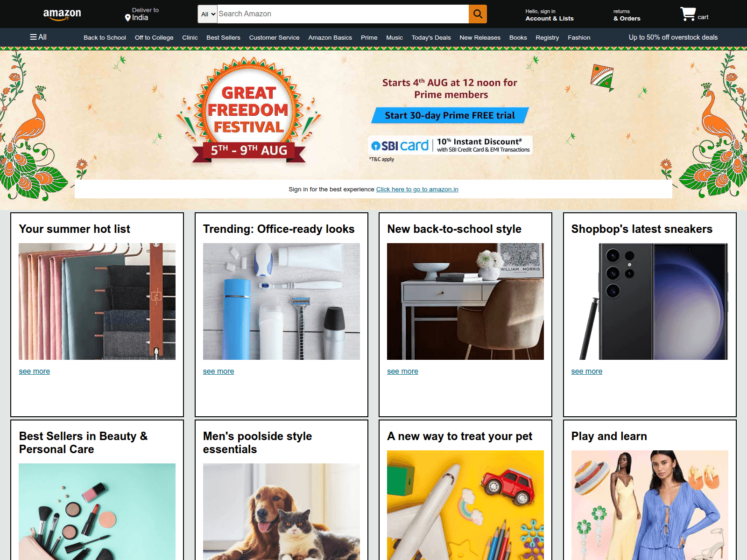This screenshot has height=560, width=747.
Task: Click the SBI card instant discount banner
Action: [450, 145]
